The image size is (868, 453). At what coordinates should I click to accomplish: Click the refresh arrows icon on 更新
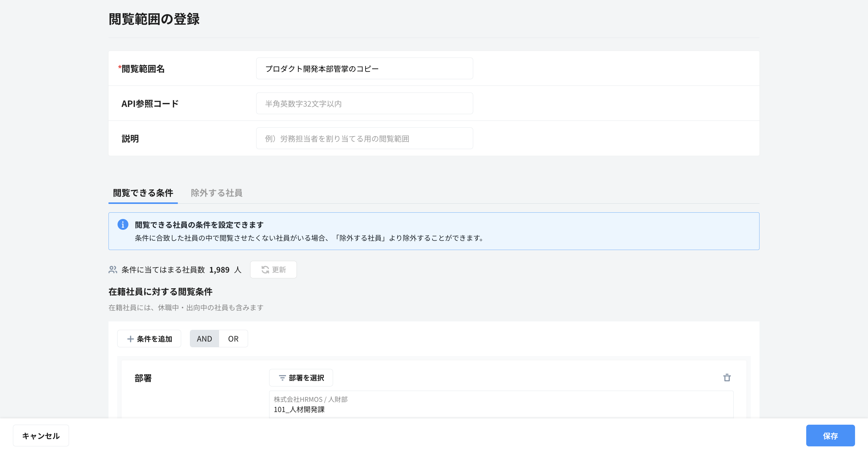265,270
